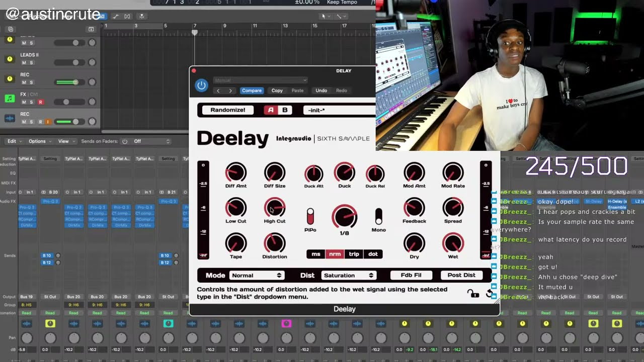Toggle the PiPo switch
644x362 pixels.
pyautogui.click(x=310, y=217)
